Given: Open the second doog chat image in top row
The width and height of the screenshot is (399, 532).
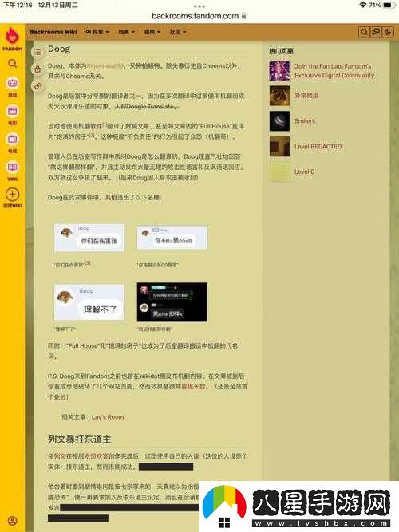Looking at the screenshot, I should coord(172,238).
